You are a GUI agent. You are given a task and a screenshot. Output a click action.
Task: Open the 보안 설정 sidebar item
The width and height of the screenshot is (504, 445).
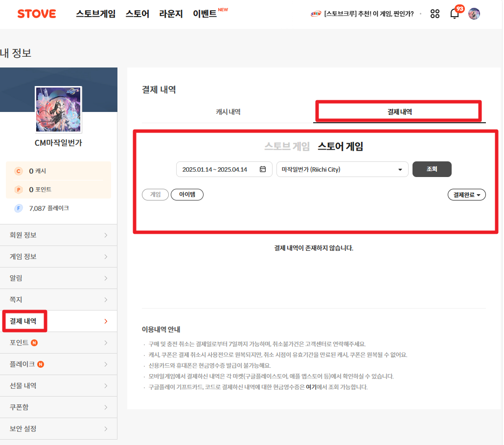(x=59, y=429)
